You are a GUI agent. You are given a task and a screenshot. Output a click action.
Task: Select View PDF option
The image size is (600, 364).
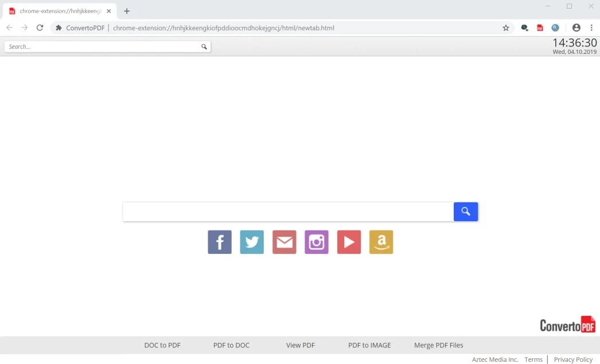[301, 345]
